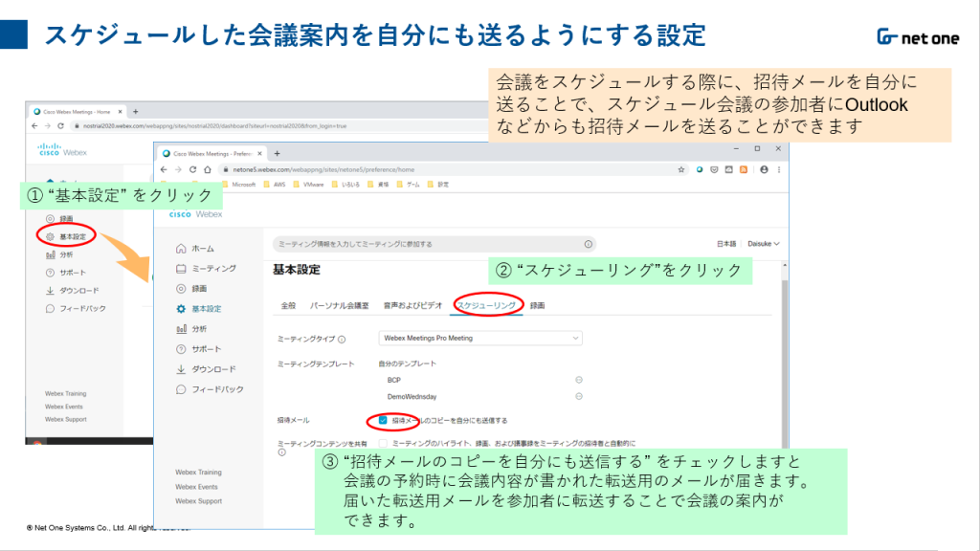Click info icon next to ミーティングタイプ
This screenshot has width=980, height=551.
pos(342,340)
